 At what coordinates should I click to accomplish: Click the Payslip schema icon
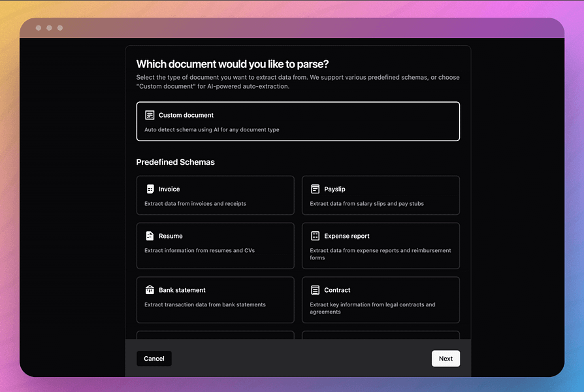click(x=315, y=189)
